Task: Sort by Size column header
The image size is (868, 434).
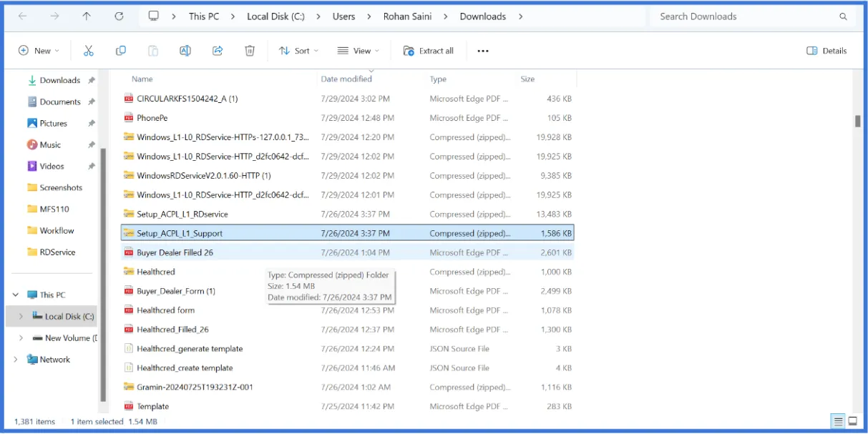Action: [527, 79]
